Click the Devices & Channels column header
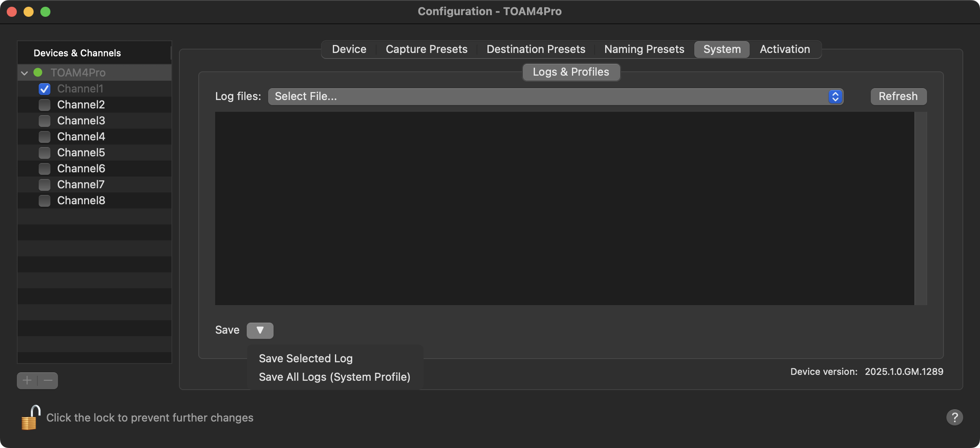The width and height of the screenshot is (980, 448). click(x=95, y=53)
